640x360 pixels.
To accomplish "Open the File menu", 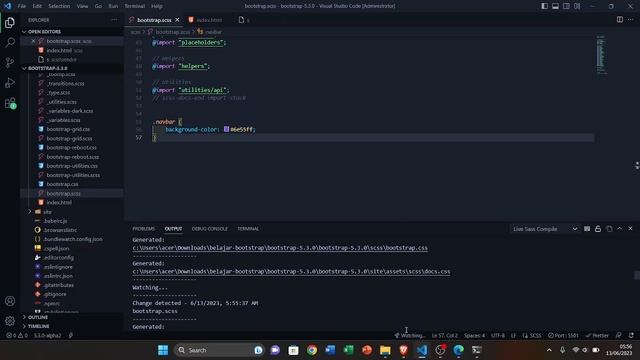I will click(22, 6).
